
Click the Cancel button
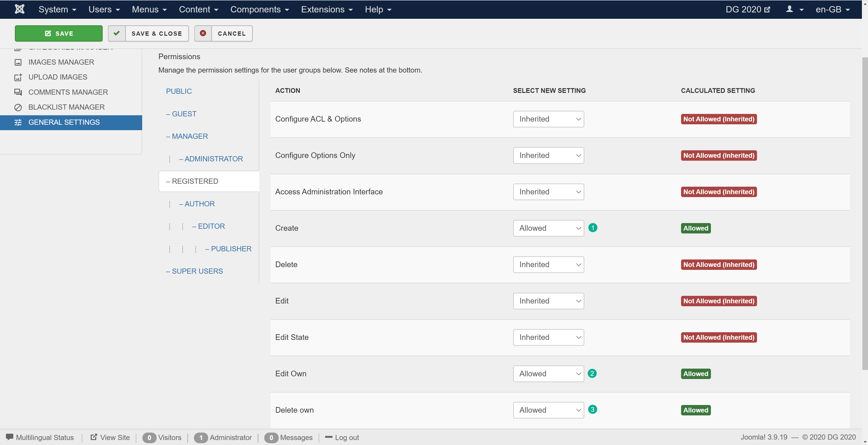[x=223, y=33]
